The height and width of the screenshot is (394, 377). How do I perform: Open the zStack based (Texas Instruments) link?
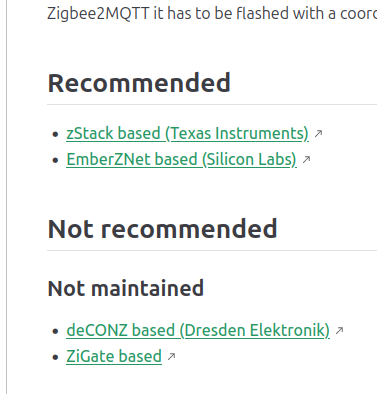coord(187,133)
